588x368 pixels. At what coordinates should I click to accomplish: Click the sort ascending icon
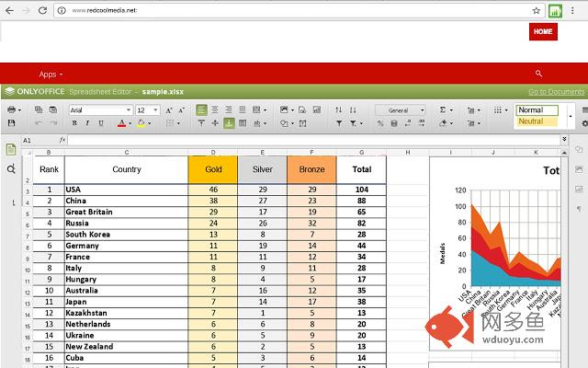[338, 109]
